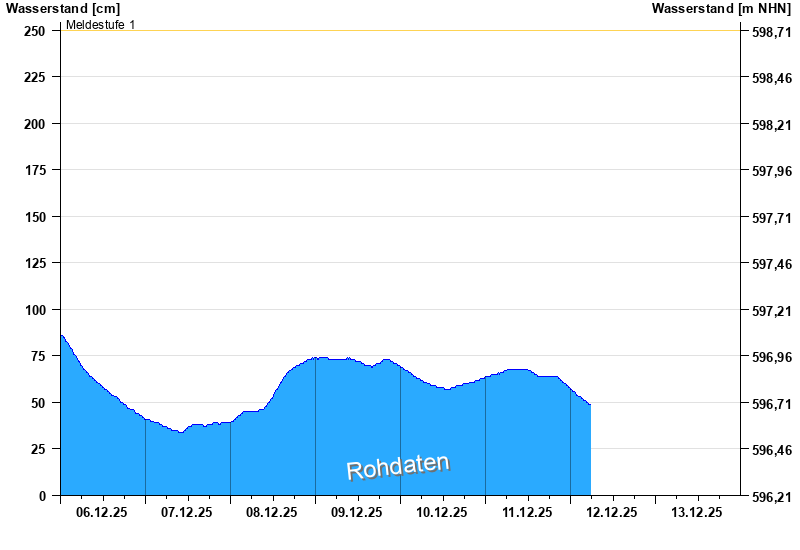The height and width of the screenshot is (550, 800).
Task: Select the 596,96 right axis value
Action: point(771,357)
